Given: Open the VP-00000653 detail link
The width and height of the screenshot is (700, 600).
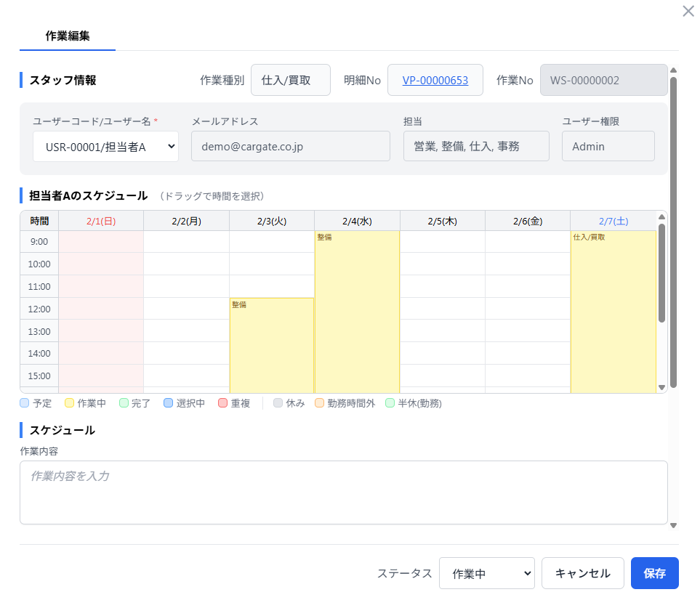Looking at the screenshot, I should pos(435,80).
